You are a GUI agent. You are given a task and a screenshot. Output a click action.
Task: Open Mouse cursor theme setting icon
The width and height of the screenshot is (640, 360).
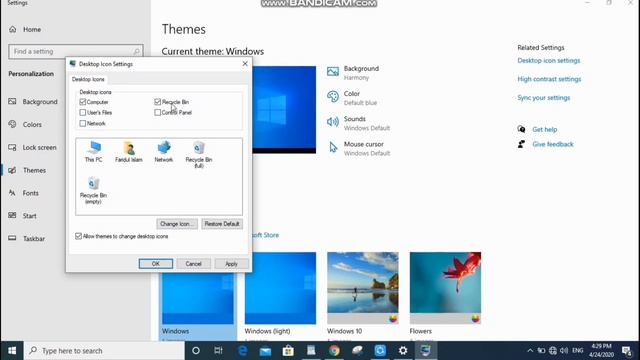coord(333,147)
